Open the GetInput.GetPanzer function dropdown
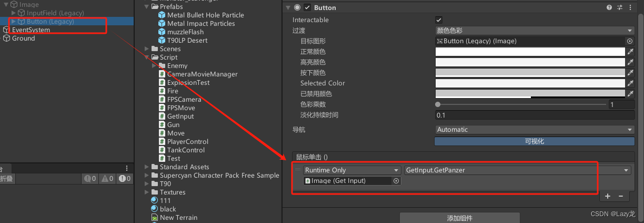This screenshot has height=223, width=644. (517, 170)
